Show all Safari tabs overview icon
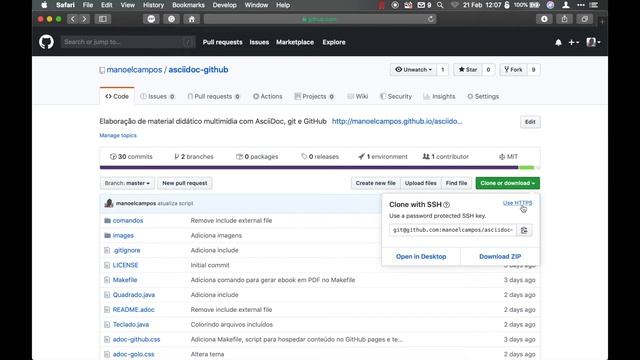The image size is (640, 360). click(x=584, y=19)
